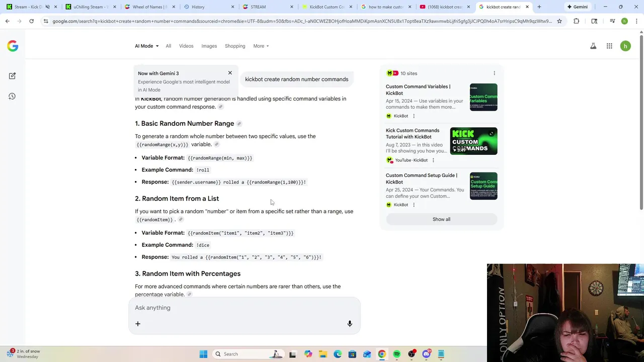
Task: Open the AI Mode dropdown
Action: point(146,46)
